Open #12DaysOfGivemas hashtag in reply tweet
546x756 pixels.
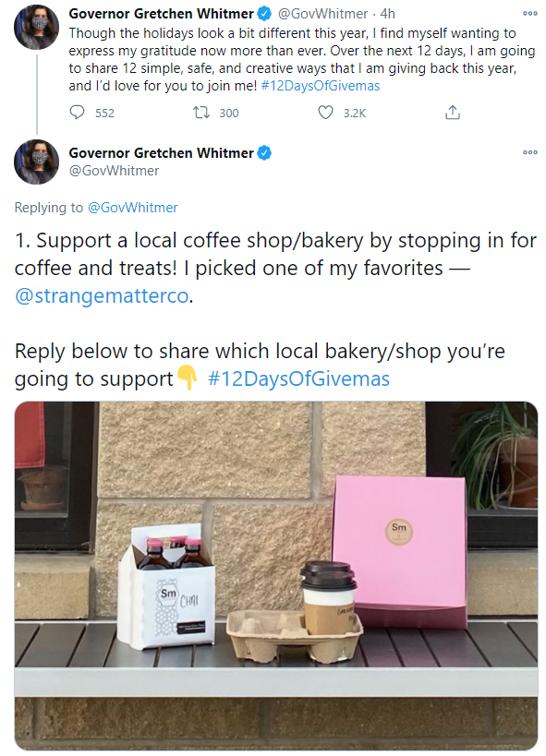coord(298,378)
